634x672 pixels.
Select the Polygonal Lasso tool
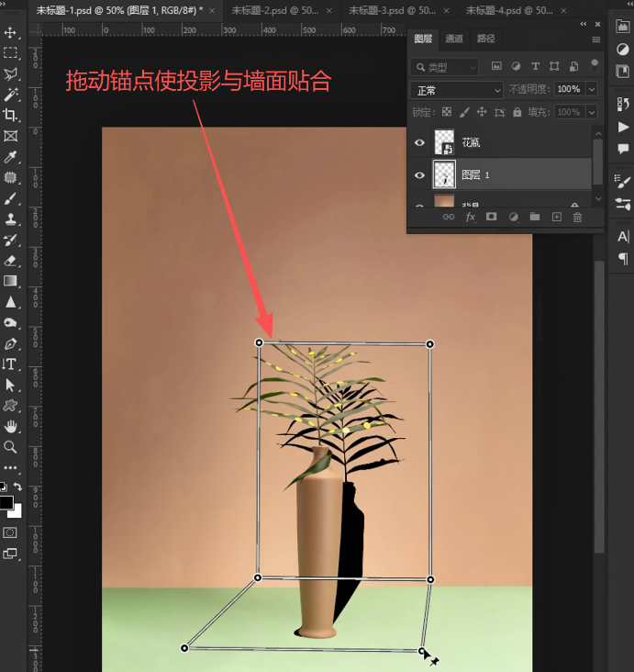(x=10, y=73)
